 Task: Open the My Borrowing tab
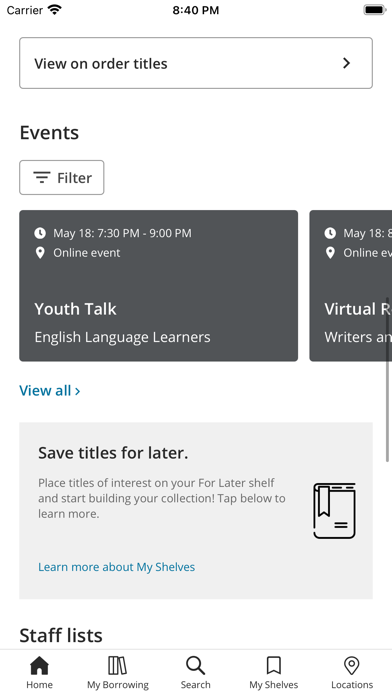[118, 672]
